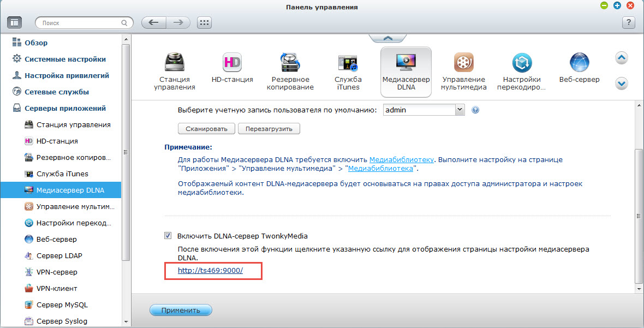This screenshot has width=644, height=328.
Task: Open Системные настройки section
Action: click(65, 59)
